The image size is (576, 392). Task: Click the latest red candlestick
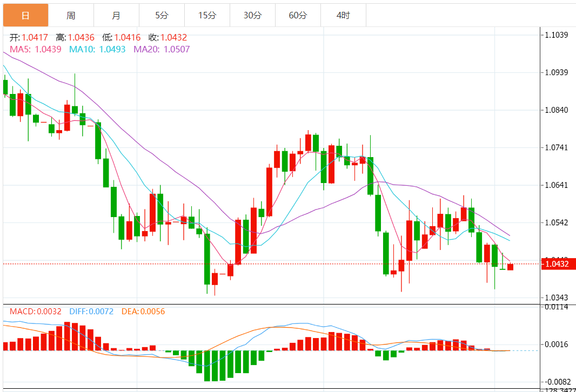coord(510,267)
